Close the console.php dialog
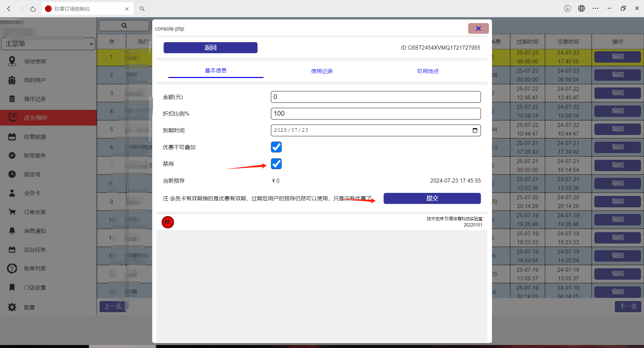 [x=478, y=28]
